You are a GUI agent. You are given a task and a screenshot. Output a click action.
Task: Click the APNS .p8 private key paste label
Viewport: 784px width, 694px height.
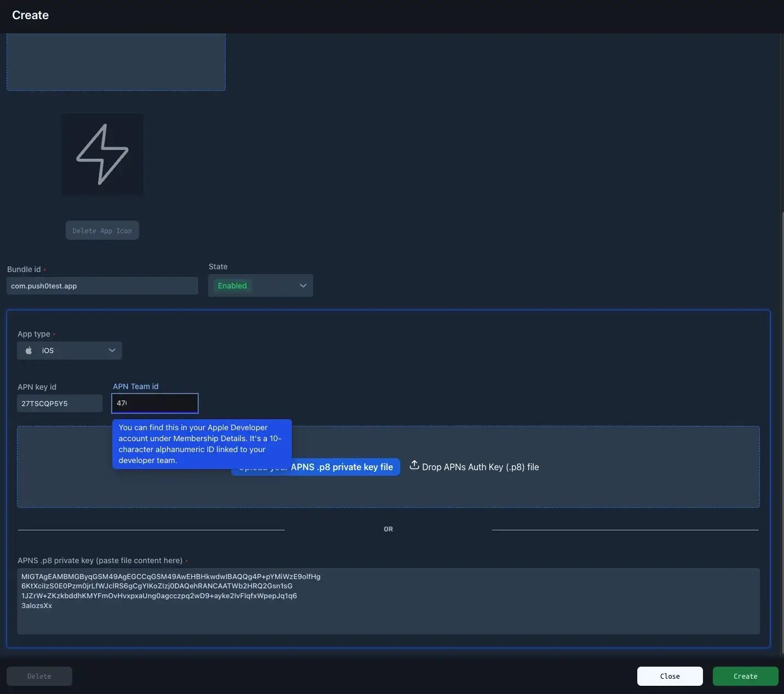click(x=100, y=560)
